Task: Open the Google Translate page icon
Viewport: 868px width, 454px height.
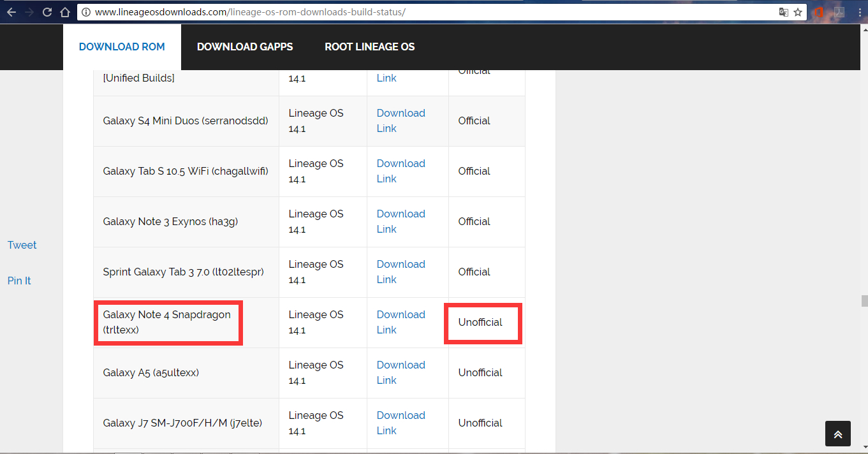Action: (x=784, y=12)
